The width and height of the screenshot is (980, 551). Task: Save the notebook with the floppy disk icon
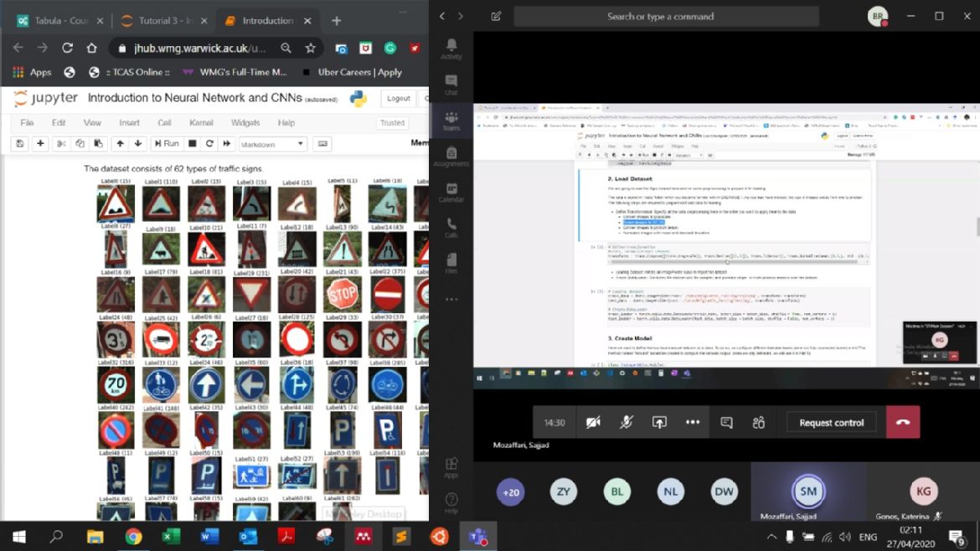[x=18, y=144]
